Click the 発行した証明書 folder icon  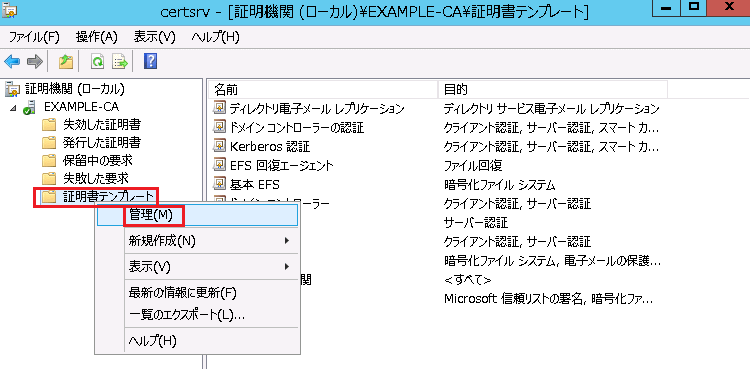click(x=49, y=143)
